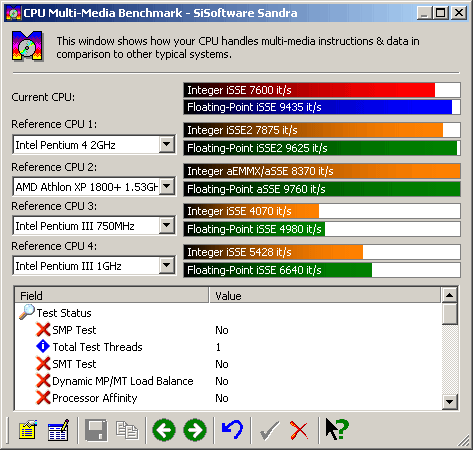Viewport: 473px width, 450px height.
Task: Expand the Intel Pentium III 750MHz combo box
Action: (x=166, y=226)
